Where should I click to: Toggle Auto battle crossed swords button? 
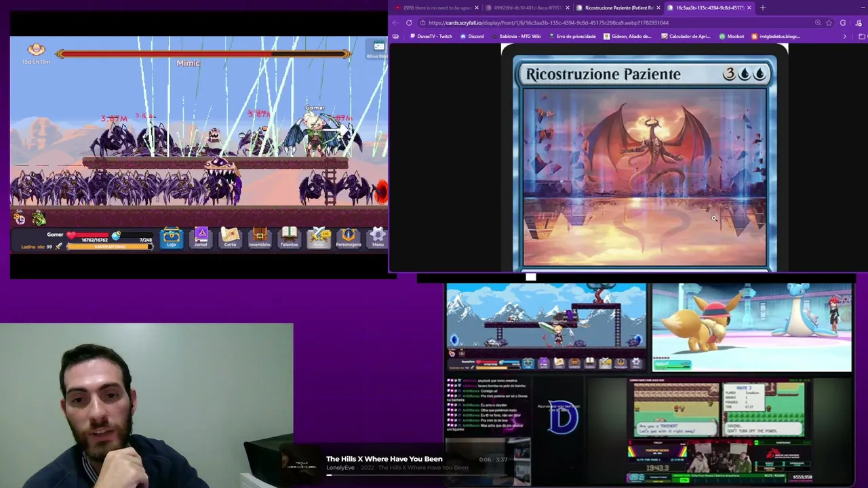coord(318,237)
